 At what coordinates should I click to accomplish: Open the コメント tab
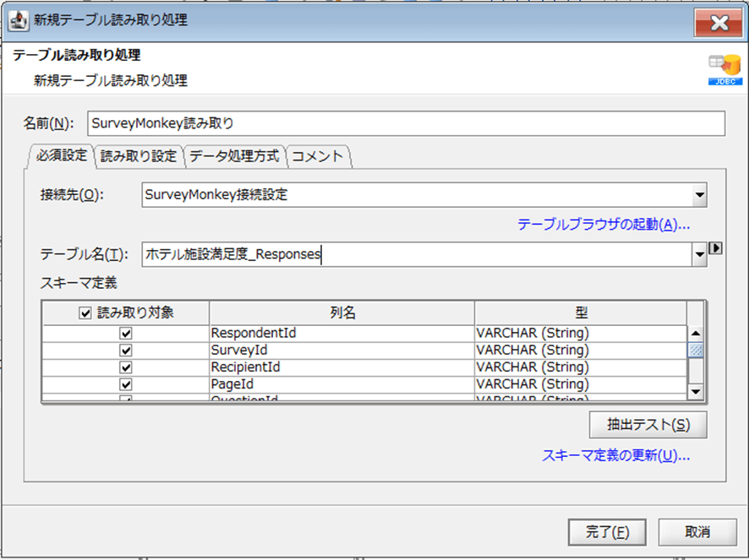coord(318,156)
